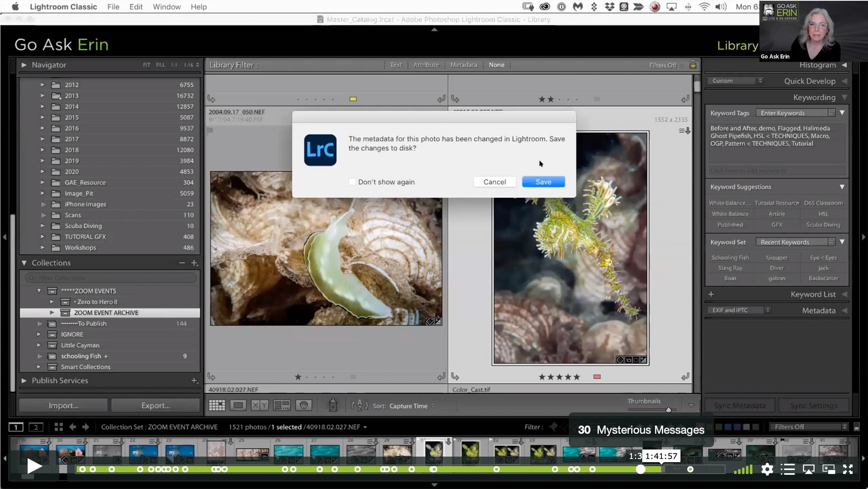Select the Loupe view icon
The height and width of the screenshot is (489, 868).
pos(238,405)
